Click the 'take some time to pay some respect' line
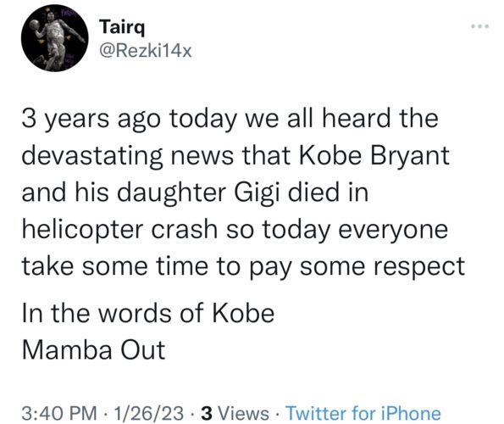This screenshot has width=504, height=424. coord(243,267)
